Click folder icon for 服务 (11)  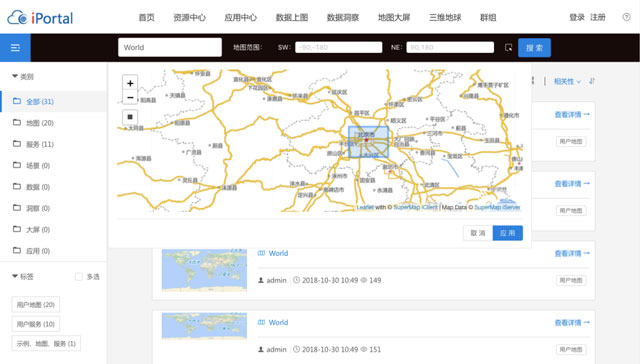pyautogui.click(x=17, y=144)
